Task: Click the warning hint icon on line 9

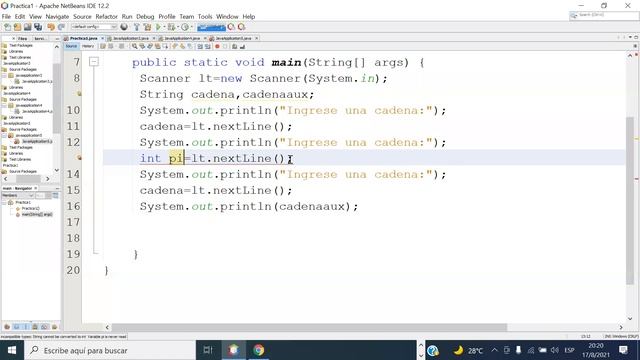Action: click(x=79, y=94)
